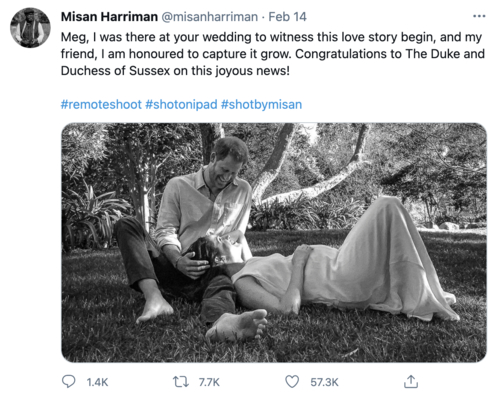Click the Feb 14 timestamp
Screen dimensions: 500x397
[287, 17]
